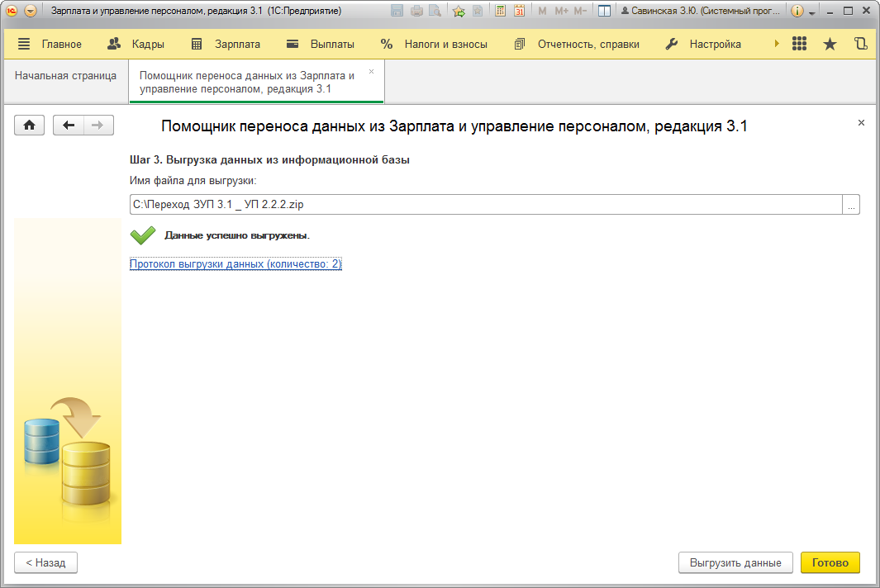
Task: Open the calendar icon in the title bar
Action: click(520, 12)
